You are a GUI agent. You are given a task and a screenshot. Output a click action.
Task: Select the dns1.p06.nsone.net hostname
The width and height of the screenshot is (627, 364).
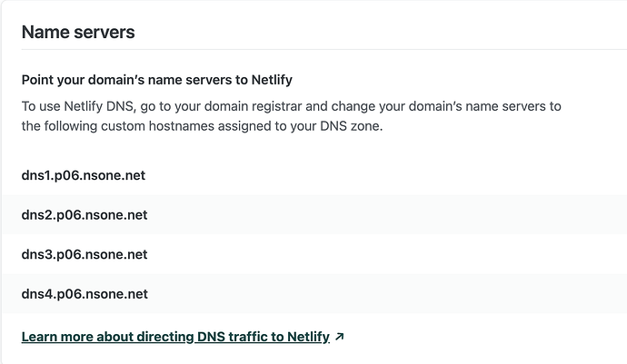pyautogui.click(x=84, y=175)
